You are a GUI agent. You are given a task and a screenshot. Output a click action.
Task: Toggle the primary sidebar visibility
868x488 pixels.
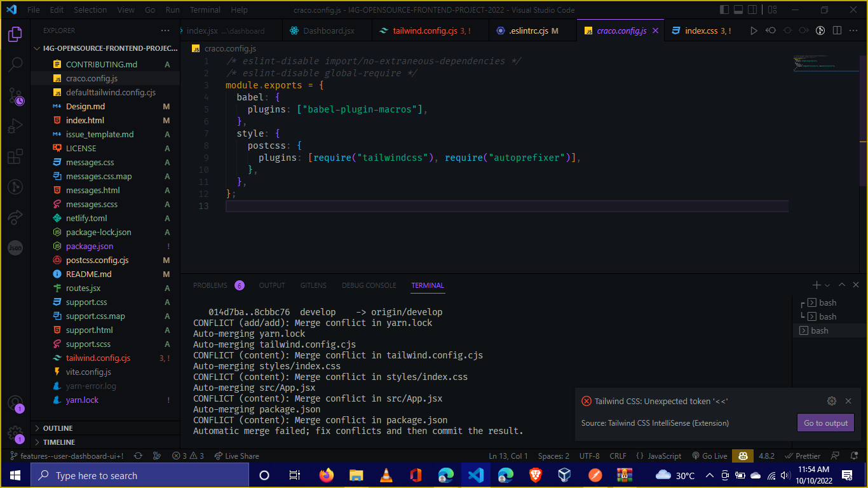pos(724,10)
